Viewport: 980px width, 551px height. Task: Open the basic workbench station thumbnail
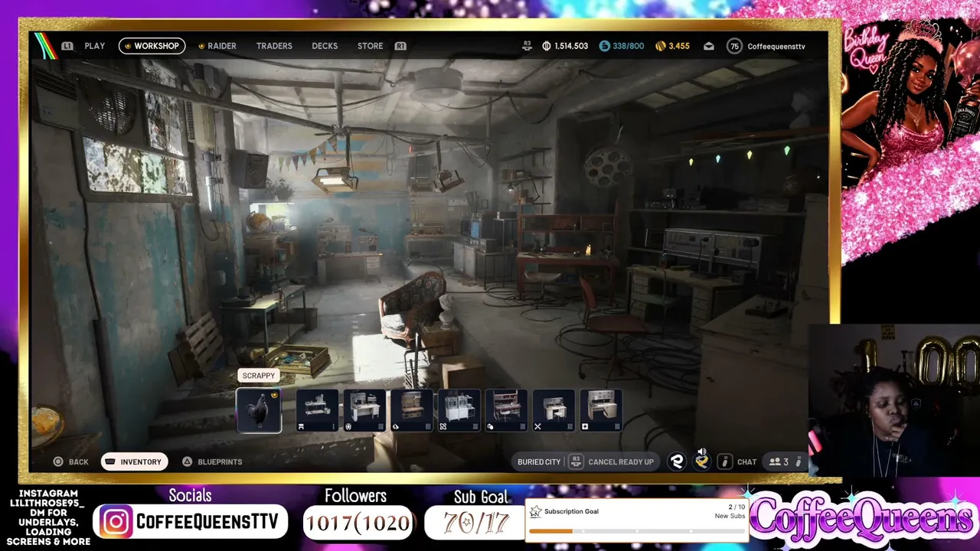317,410
